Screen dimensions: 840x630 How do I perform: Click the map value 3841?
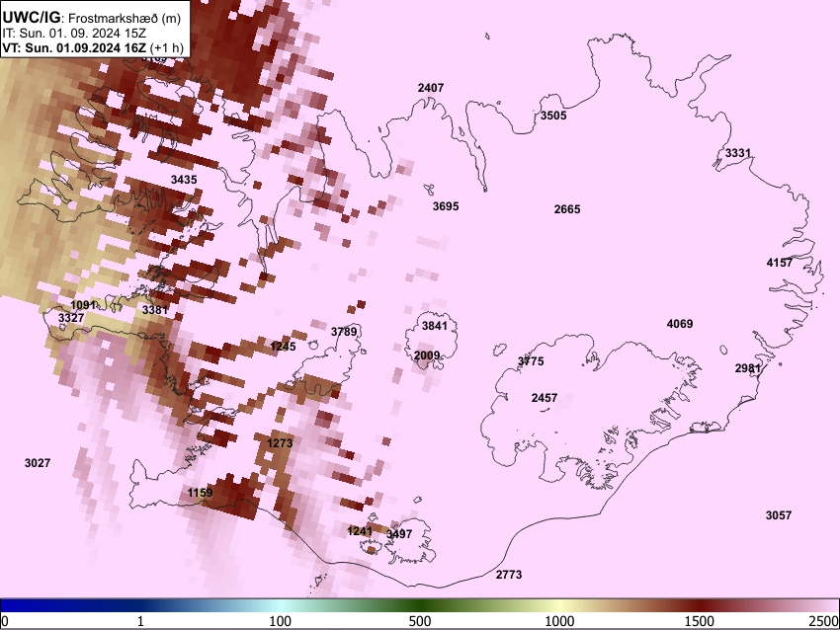point(435,326)
